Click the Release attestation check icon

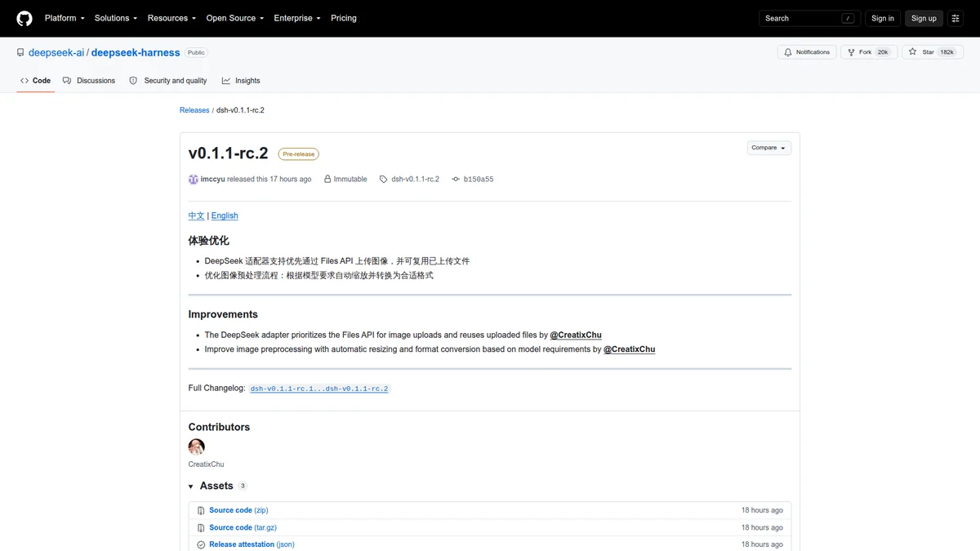(x=201, y=544)
